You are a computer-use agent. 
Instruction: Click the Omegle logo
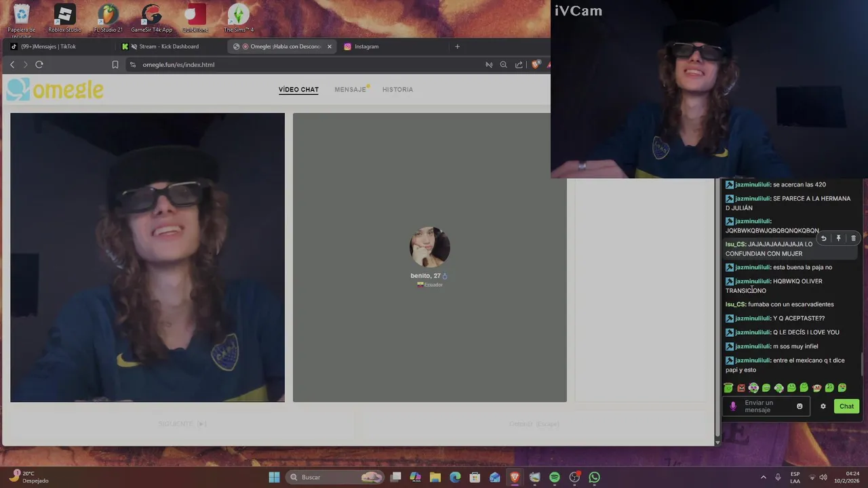pyautogui.click(x=55, y=89)
